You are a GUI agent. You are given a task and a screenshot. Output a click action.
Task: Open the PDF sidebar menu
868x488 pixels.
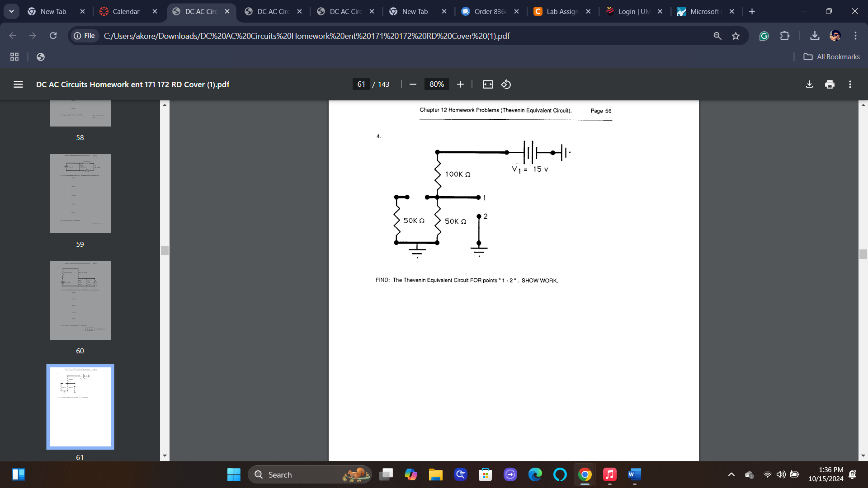point(18,84)
